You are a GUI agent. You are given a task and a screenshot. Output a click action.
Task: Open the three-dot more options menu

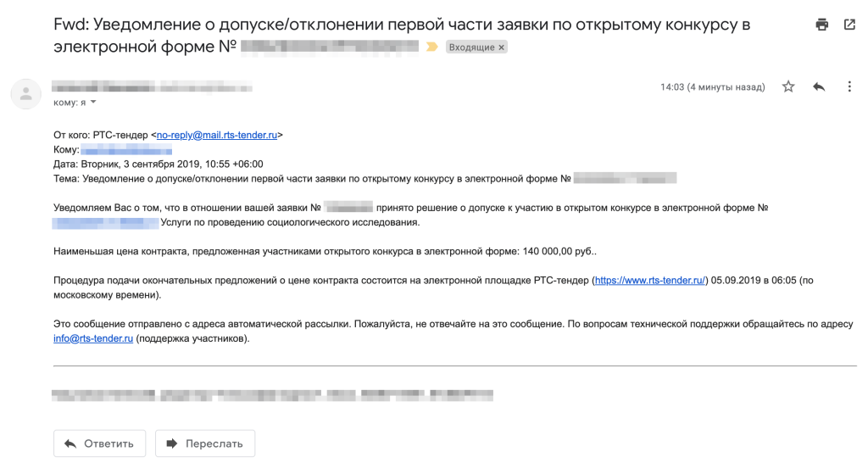849,86
